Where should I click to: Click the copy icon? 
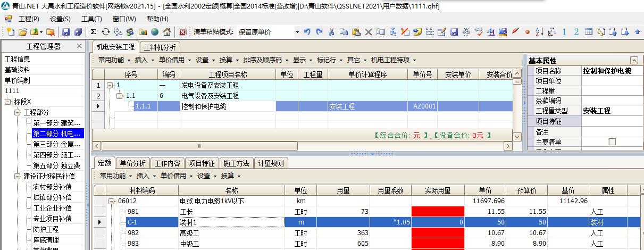[344, 32]
